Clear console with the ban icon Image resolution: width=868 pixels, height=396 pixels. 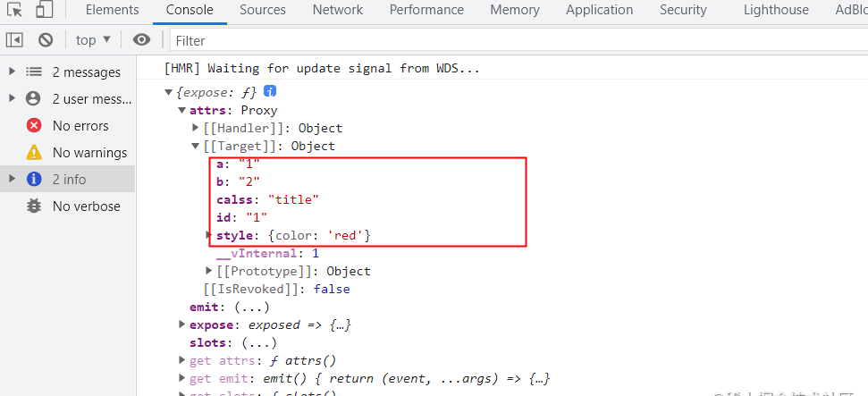[46, 40]
